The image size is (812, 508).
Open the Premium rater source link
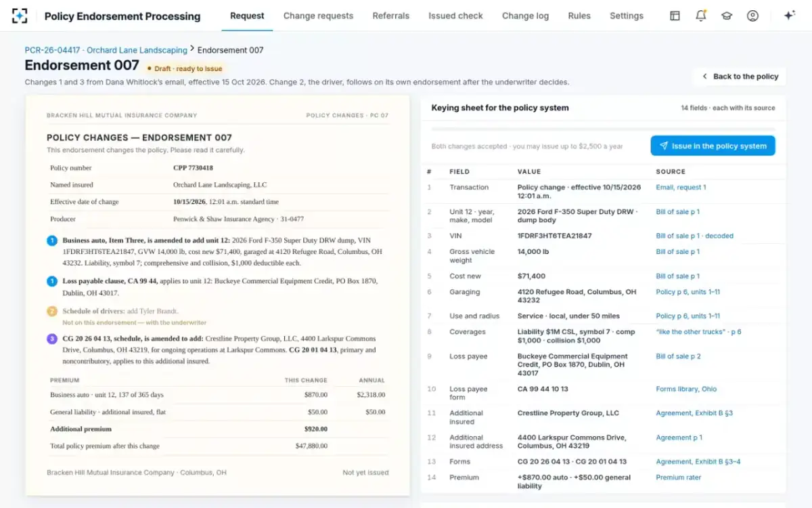tap(679, 478)
